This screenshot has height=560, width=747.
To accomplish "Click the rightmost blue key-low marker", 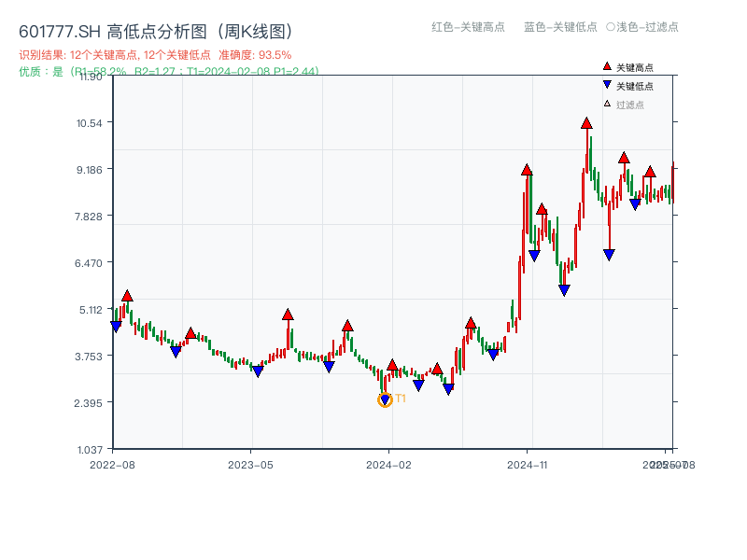I will (635, 204).
